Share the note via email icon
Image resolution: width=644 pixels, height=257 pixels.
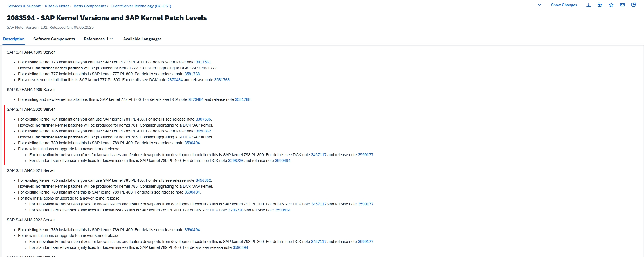click(622, 5)
